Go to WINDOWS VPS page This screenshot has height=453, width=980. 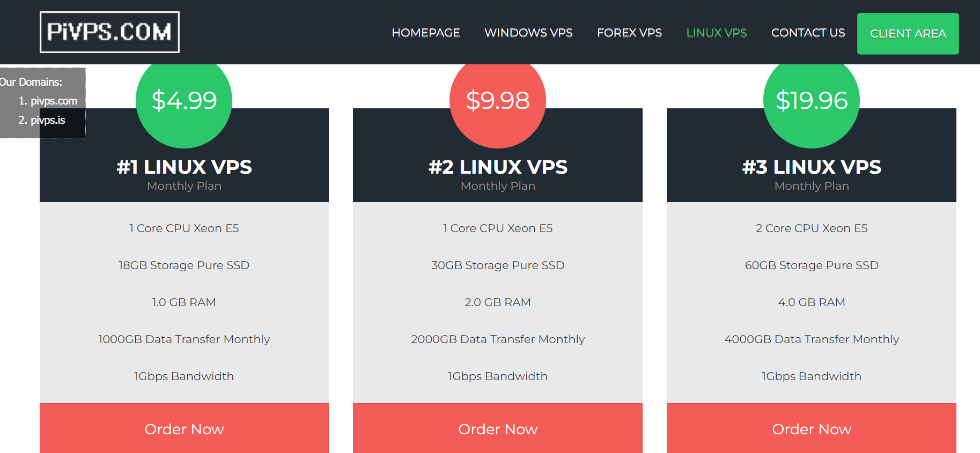(528, 33)
